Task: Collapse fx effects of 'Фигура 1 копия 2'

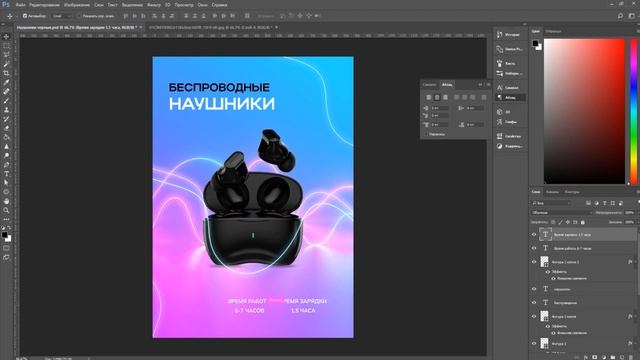Action: coord(635,262)
